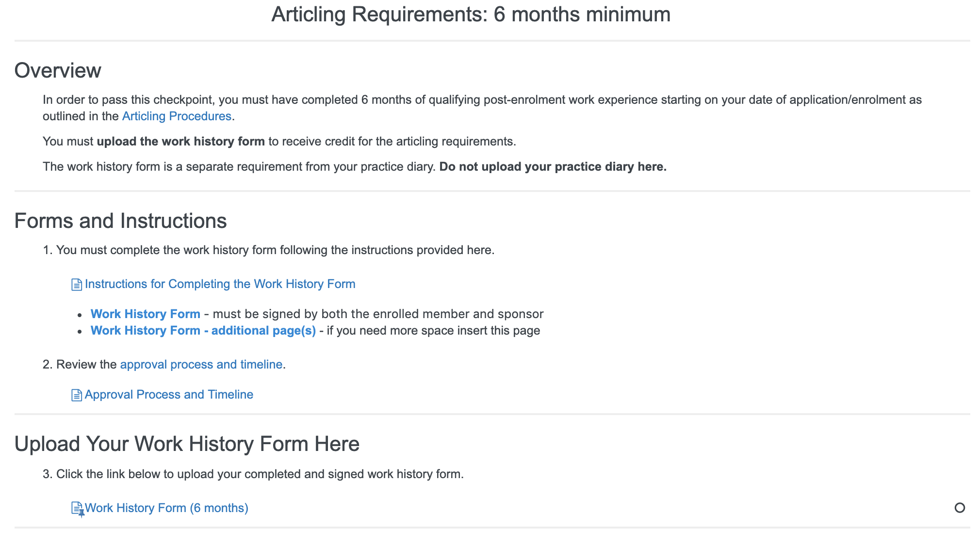Click the document icon beside Instructions link

pos(76,285)
